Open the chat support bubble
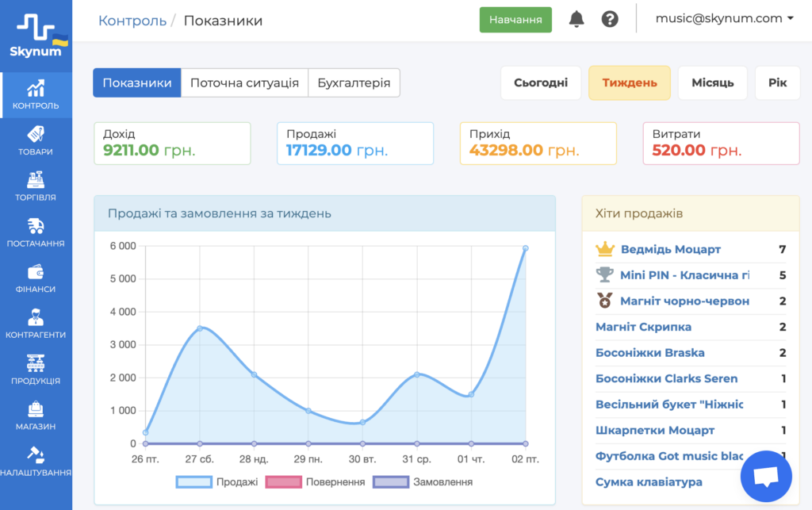Image resolution: width=812 pixels, height=510 pixels. point(766,477)
